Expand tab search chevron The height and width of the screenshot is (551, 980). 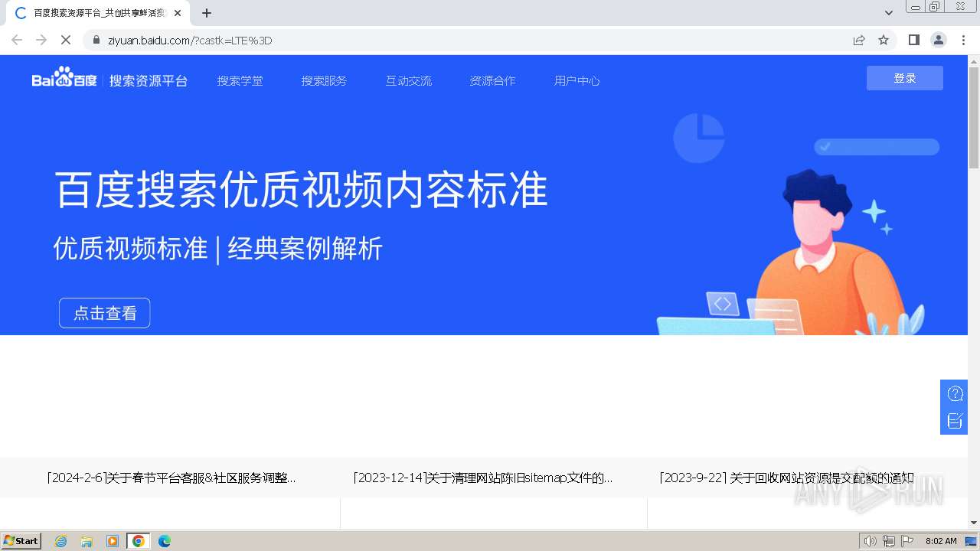[889, 13]
